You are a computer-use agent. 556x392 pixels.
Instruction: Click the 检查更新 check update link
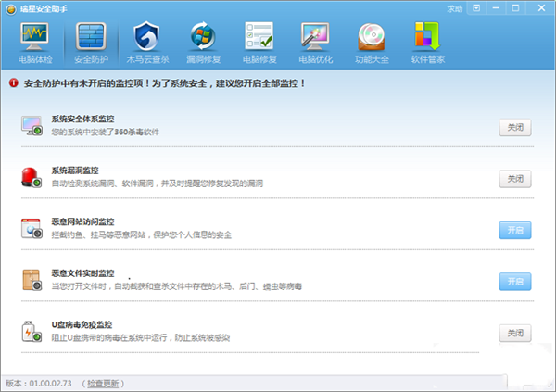[x=105, y=382]
